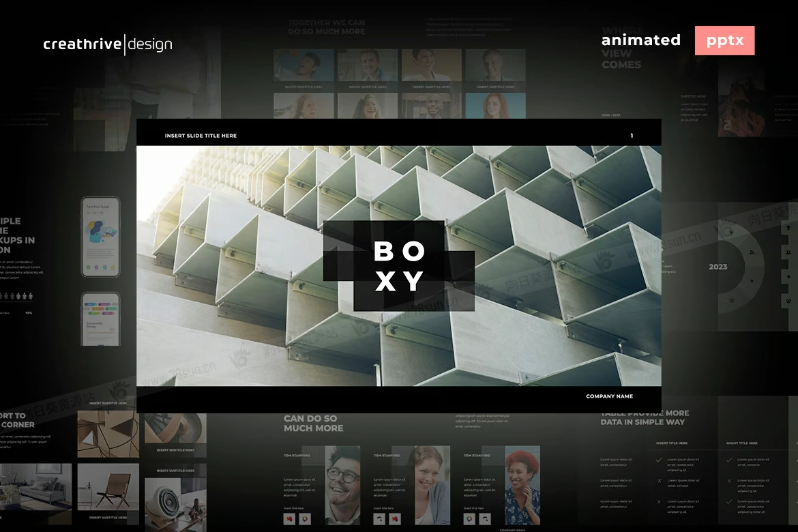Click the animated label text

tap(640, 40)
